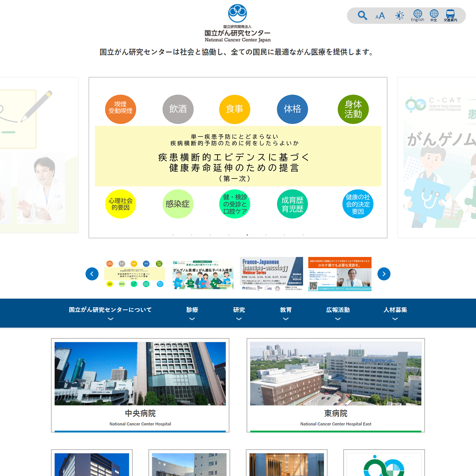This screenshot has height=476, width=476.
Task: Open the 東病院 Hospital East card
Action: point(336,385)
